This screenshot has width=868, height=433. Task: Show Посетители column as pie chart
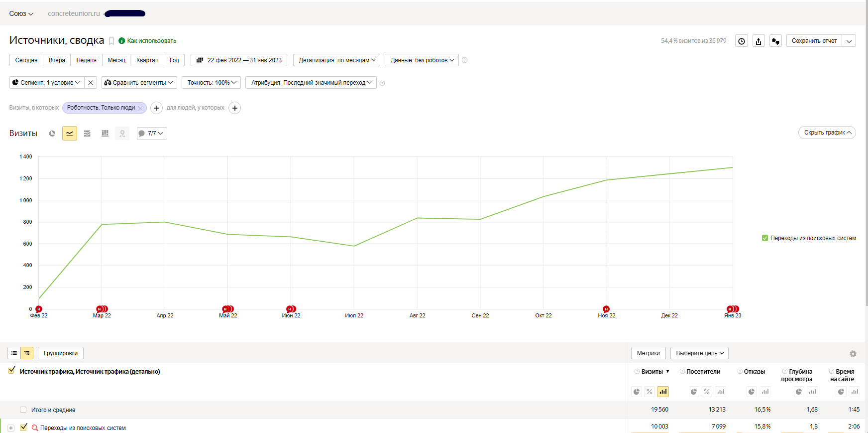tap(694, 392)
